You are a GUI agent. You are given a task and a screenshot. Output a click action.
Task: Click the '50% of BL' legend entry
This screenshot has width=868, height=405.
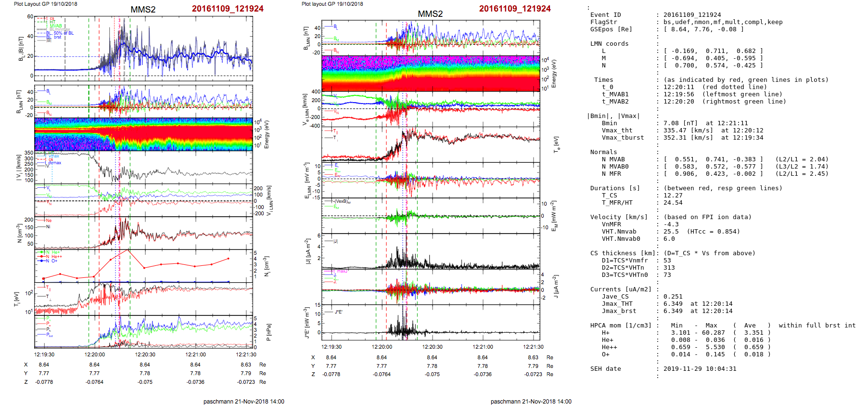click(63, 33)
